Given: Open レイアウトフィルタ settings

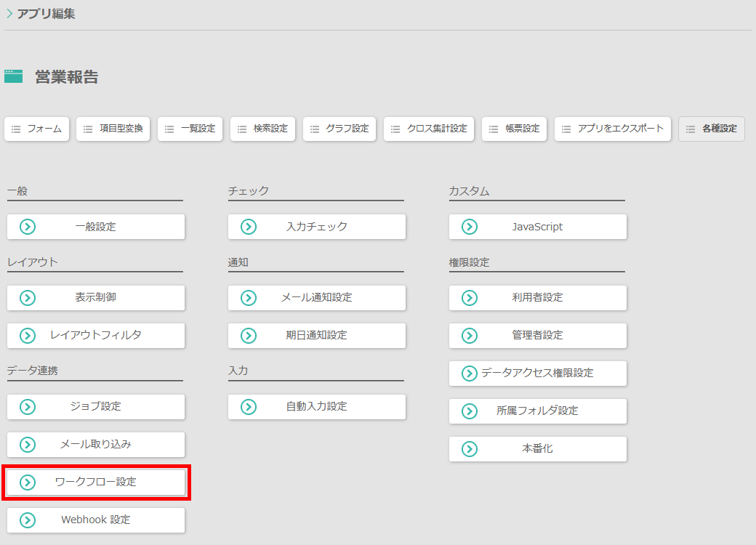Looking at the screenshot, I should pyautogui.click(x=95, y=335).
